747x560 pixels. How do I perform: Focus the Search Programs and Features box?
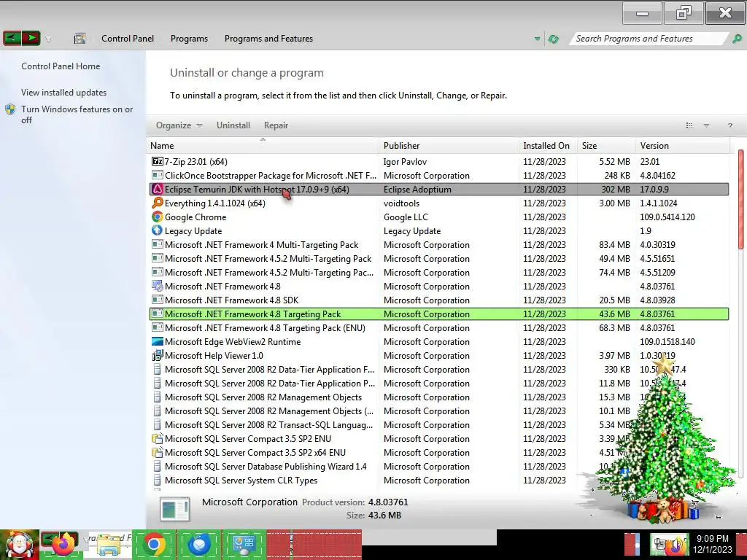[x=648, y=39]
